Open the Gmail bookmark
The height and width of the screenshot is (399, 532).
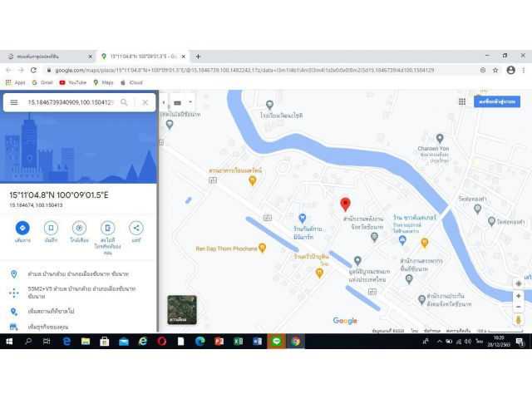(42, 82)
